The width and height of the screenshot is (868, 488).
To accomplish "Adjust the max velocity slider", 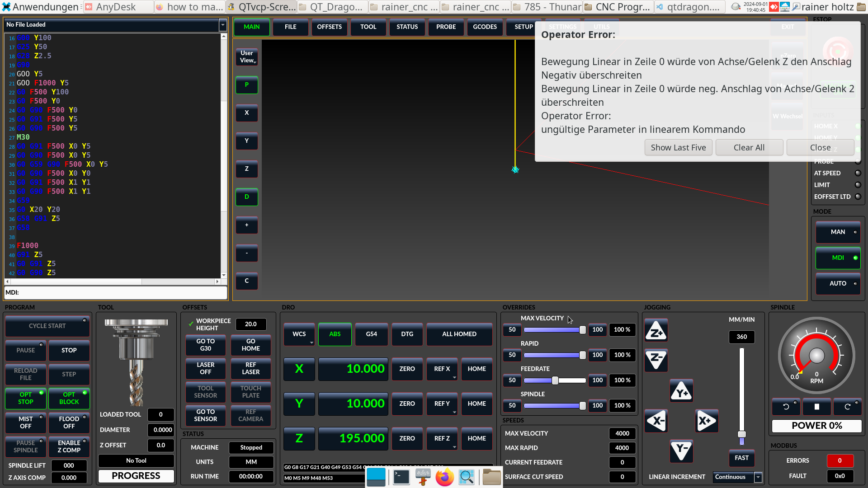I will point(555,330).
